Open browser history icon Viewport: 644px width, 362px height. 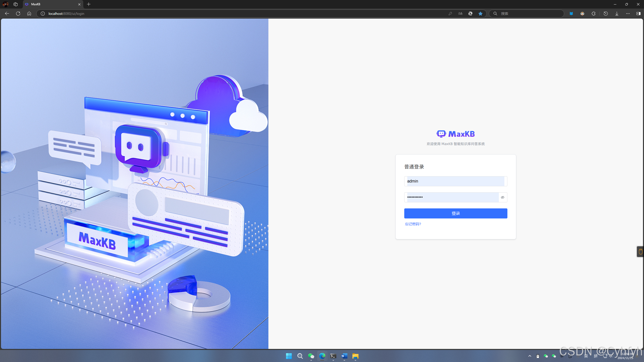[606, 14]
